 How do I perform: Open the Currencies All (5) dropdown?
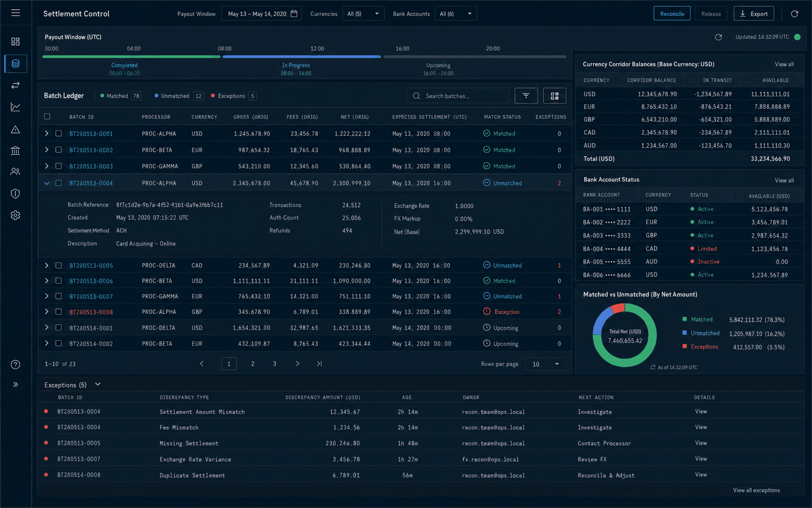363,14
